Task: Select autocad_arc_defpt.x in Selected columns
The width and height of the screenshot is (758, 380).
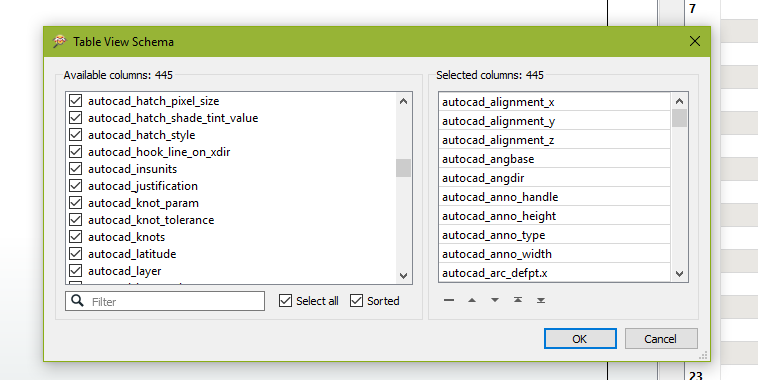Action: pyautogui.click(x=554, y=273)
